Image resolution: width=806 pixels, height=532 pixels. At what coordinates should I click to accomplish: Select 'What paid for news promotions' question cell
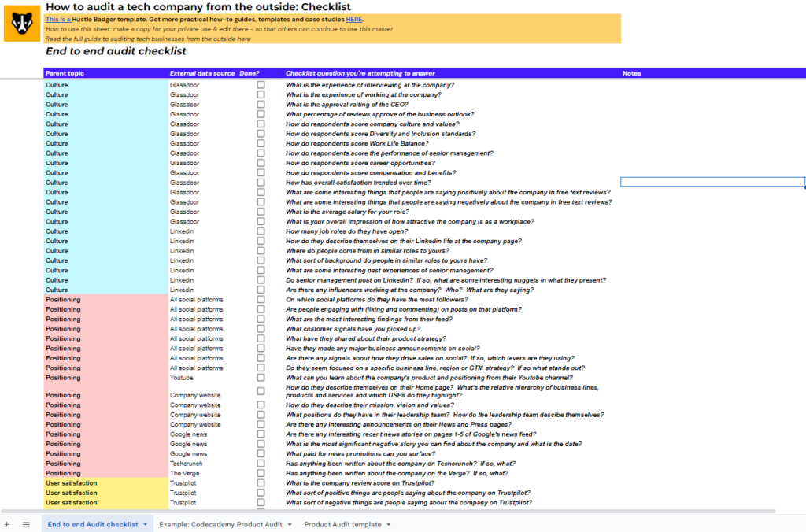(360, 454)
